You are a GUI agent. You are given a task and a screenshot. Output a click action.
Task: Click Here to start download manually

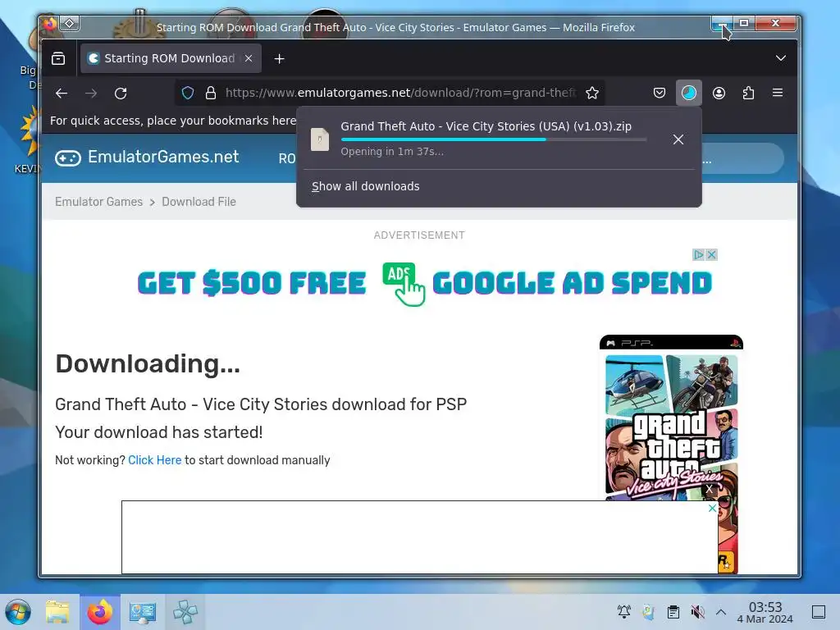[155, 460]
